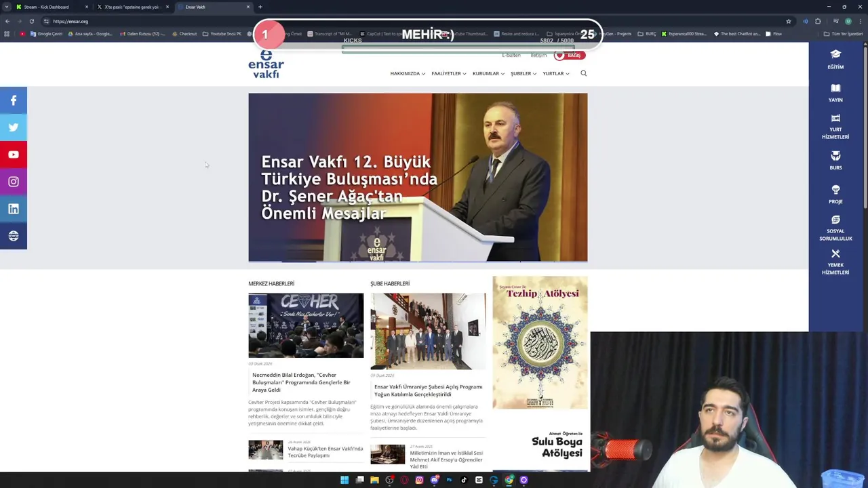Open Discord from the taskbar
This screenshot has height=488, width=868.
[x=434, y=480]
